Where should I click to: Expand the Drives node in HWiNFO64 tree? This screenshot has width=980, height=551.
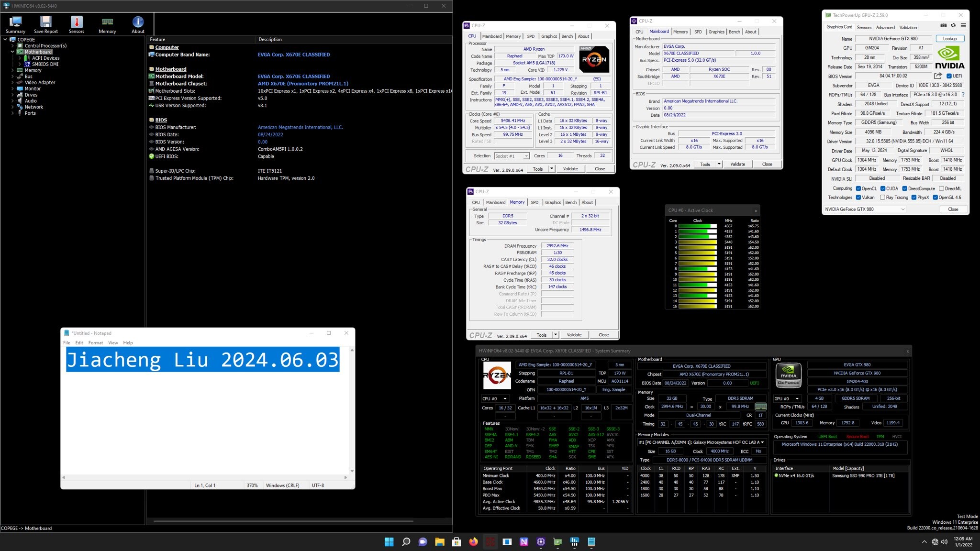[12, 94]
